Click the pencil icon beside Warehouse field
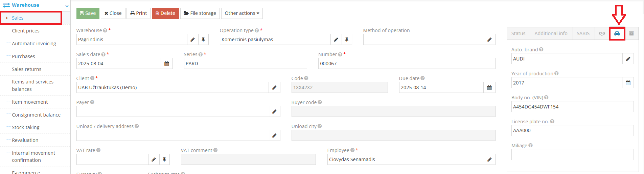The height and width of the screenshot is (174, 644). point(192,40)
